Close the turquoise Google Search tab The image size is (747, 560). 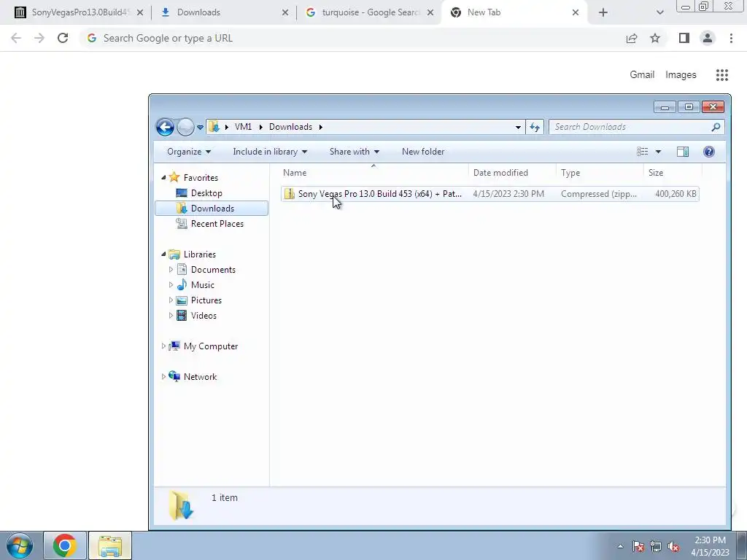(x=430, y=12)
